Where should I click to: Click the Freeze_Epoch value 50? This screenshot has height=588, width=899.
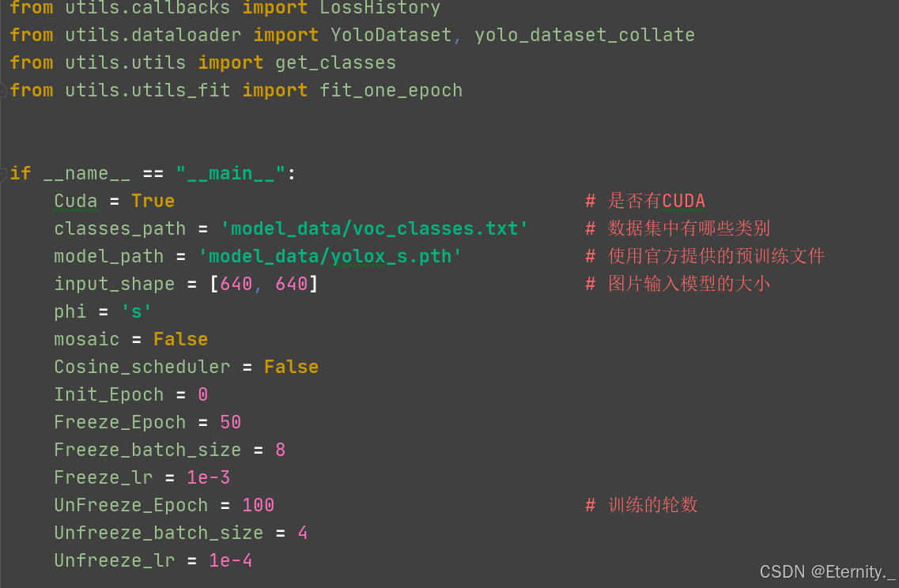pos(231,422)
